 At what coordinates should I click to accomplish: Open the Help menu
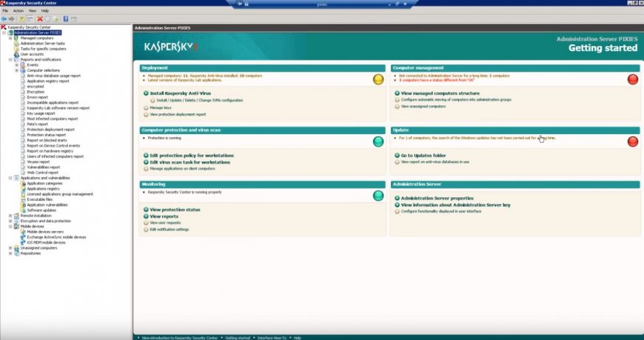45,10
